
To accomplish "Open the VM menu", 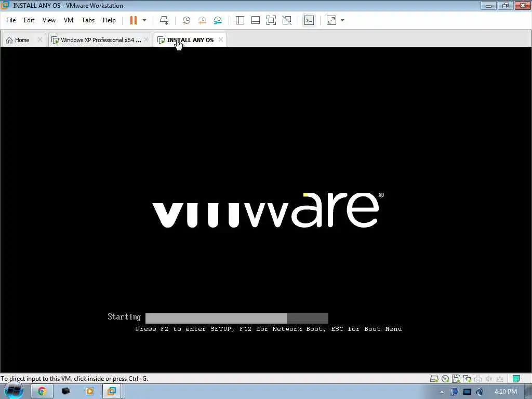I will [69, 20].
